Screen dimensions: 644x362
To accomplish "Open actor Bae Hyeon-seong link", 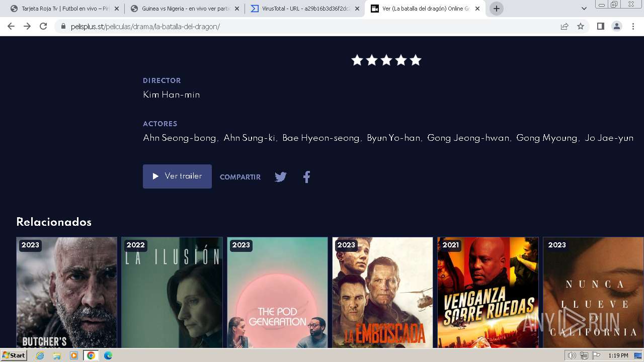I will coord(320,138).
